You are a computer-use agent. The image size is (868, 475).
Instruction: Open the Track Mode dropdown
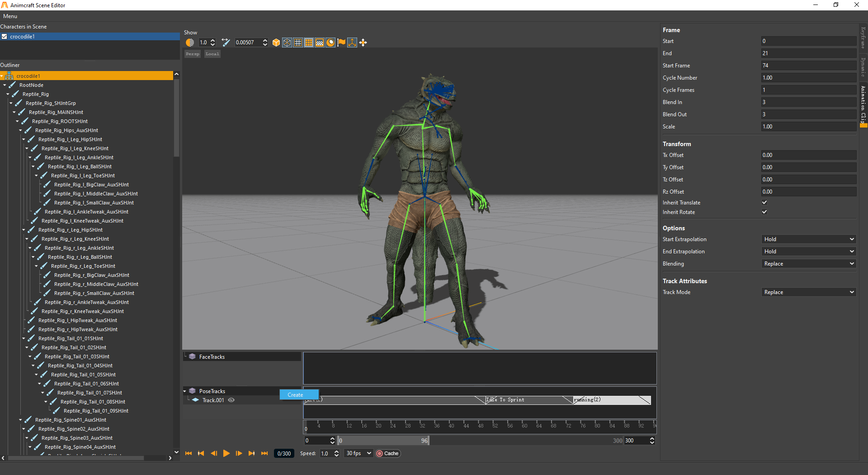[809, 292]
